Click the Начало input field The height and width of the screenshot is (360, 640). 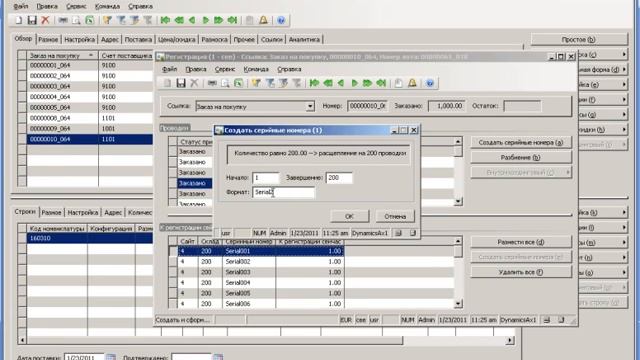click(x=266, y=178)
